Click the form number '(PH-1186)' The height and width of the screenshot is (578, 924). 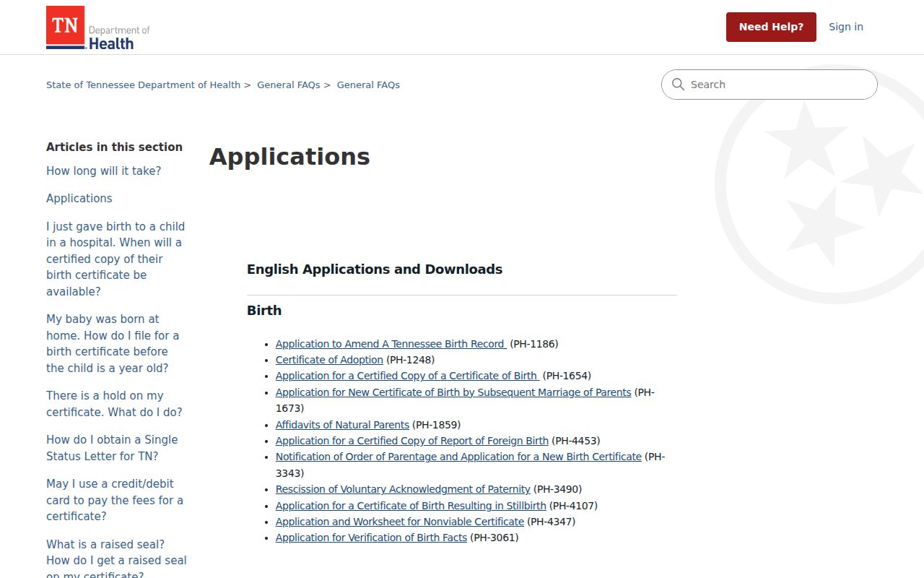pyautogui.click(x=534, y=344)
